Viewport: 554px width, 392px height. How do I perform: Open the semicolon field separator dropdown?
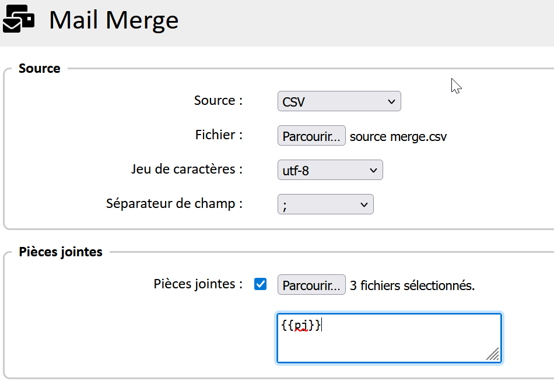click(325, 204)
